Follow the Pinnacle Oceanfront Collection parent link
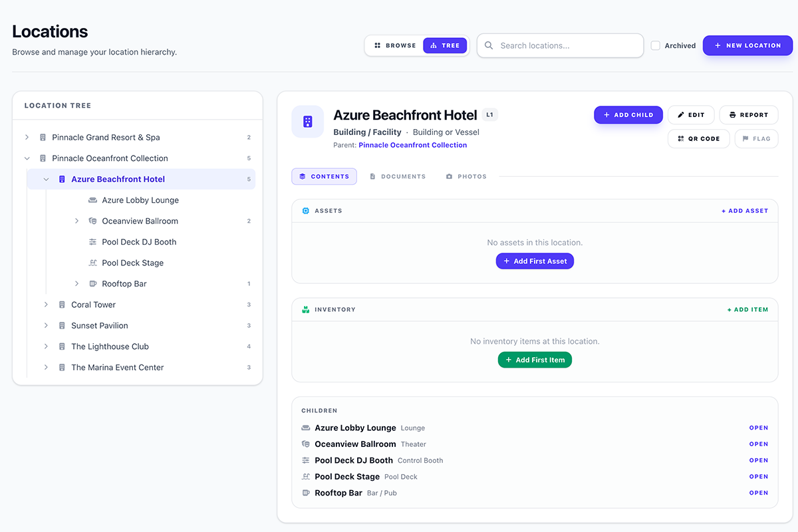 [x=412, y=145]
